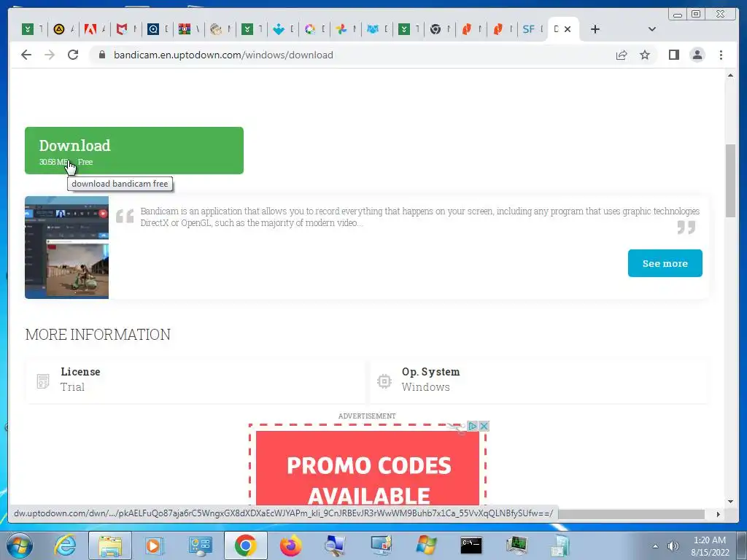Viewport: 747px width, 560px height.
Task: Show hidden system tray icons
Action: [x=656, y=546]
